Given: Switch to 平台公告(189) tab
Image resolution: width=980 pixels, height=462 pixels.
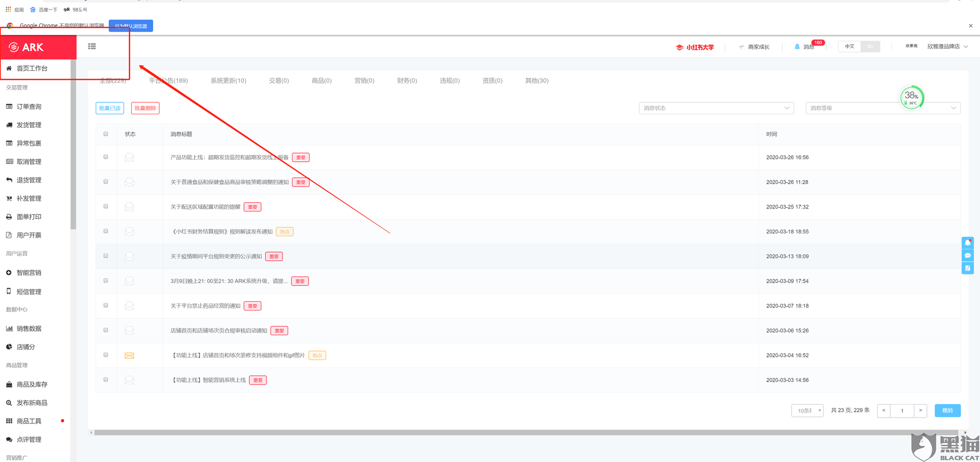Looking at the screenshot, I should (168, 80).
